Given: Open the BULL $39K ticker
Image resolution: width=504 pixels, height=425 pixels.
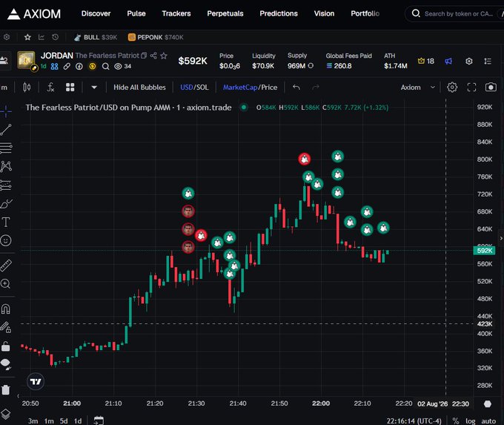Looking at the screenshot, I should click(x=96, y=37).
